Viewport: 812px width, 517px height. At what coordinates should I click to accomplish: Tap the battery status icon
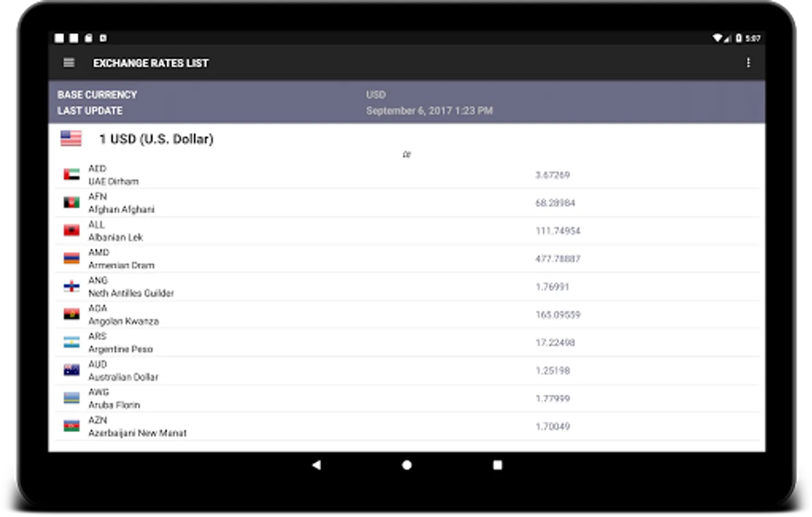point(738,38)
